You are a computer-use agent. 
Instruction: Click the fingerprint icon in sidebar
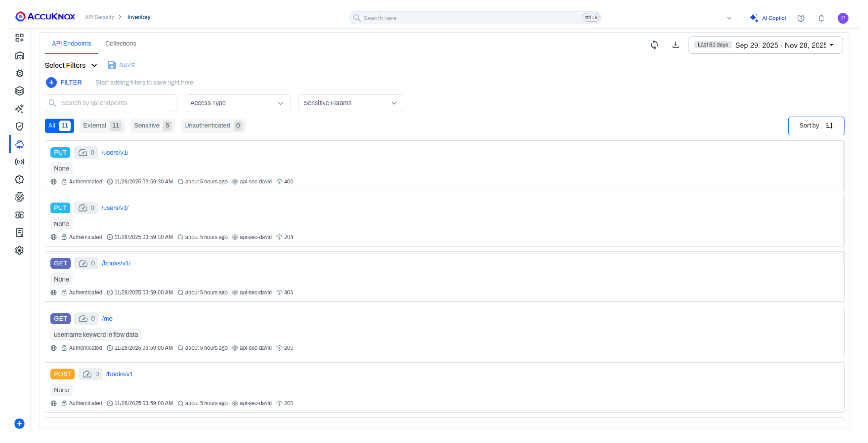tap(19, 197)
